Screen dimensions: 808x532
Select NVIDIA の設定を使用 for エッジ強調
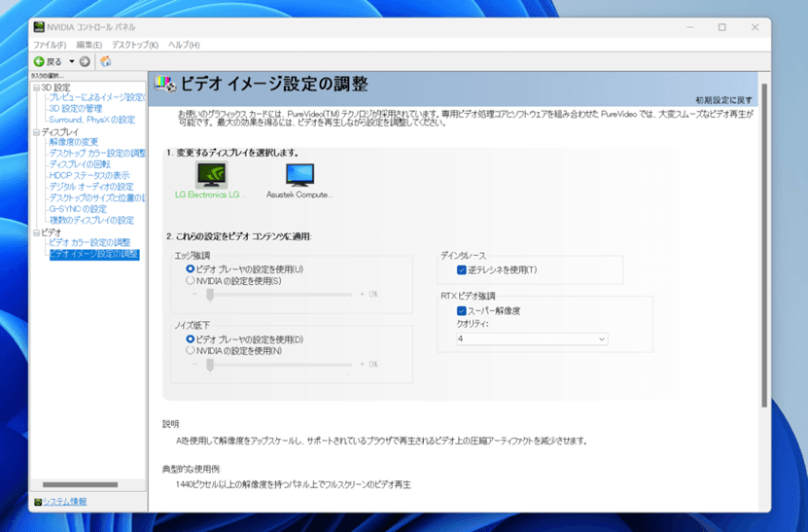(191, 280)
